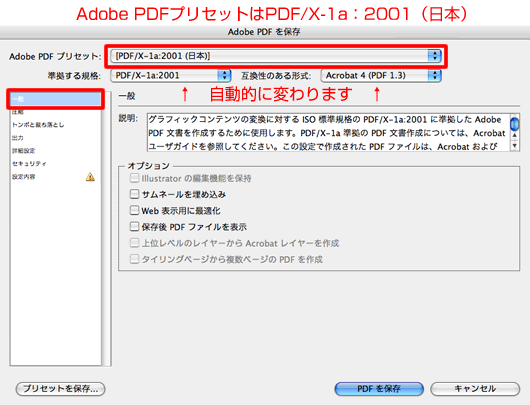Toggle the Illustrator の編集機能を保持 checkbox

pos(134,178)
